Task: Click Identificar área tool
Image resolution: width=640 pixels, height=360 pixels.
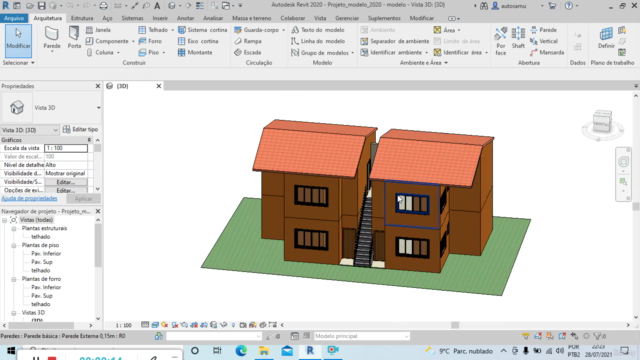Action: pyautogui.click(x=458, y=53)
